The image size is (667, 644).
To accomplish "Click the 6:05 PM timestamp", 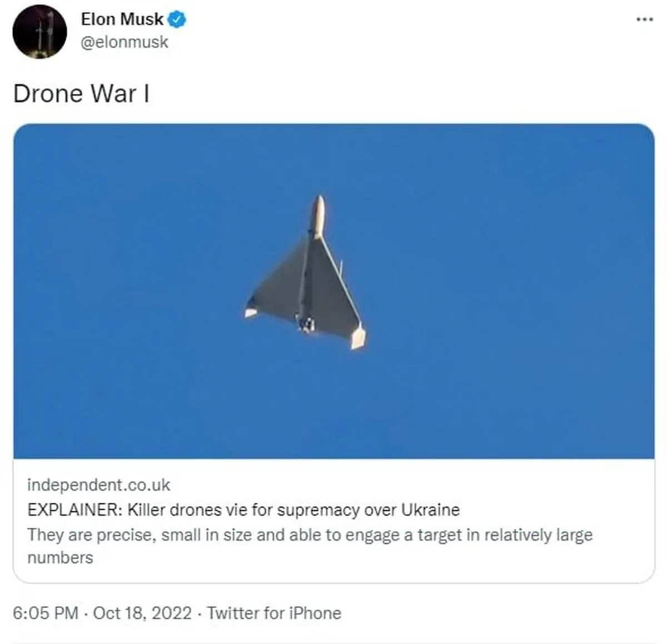I will point(45,613).
